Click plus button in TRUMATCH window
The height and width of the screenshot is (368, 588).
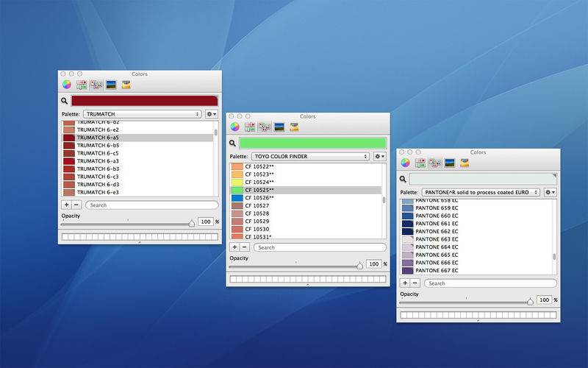[x=66, y=205]
